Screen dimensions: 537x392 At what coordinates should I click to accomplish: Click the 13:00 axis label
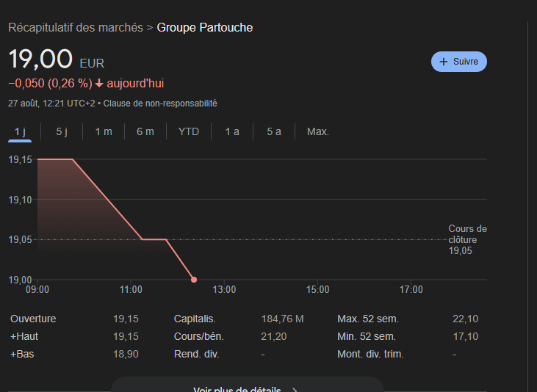[x=224, y=290]
